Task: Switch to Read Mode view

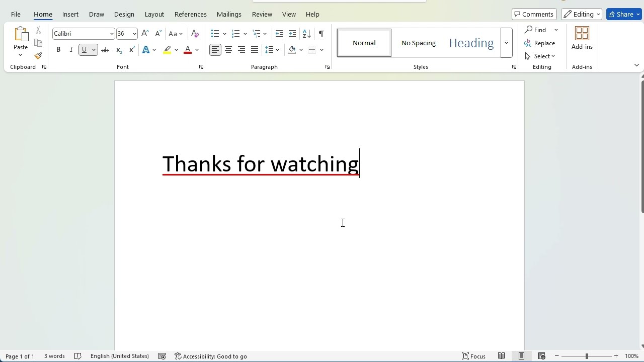Action: 501,356
